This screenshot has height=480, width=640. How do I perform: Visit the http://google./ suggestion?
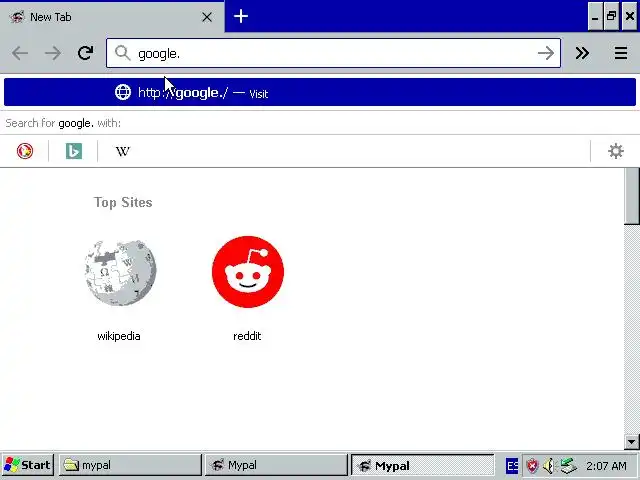320,92
